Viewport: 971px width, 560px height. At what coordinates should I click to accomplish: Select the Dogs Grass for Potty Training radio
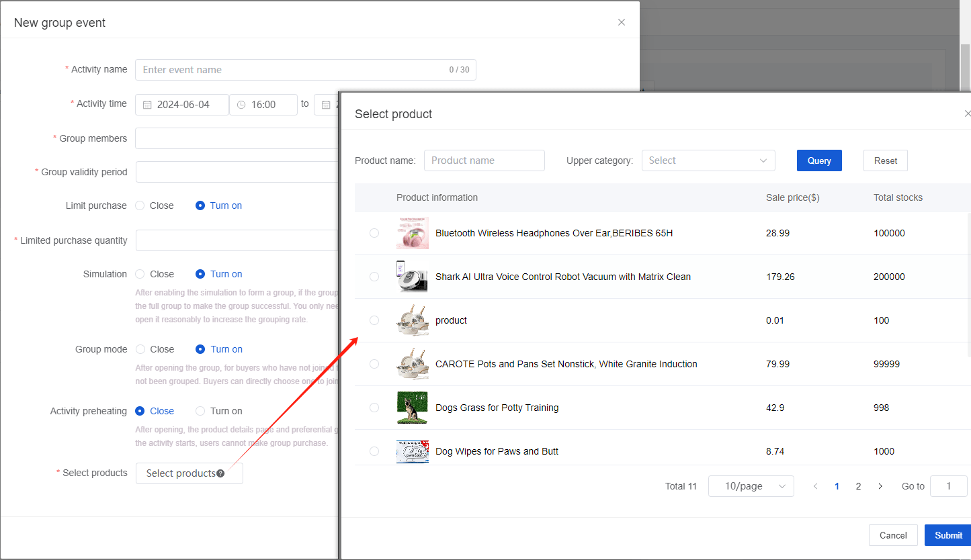pos(374,408)
